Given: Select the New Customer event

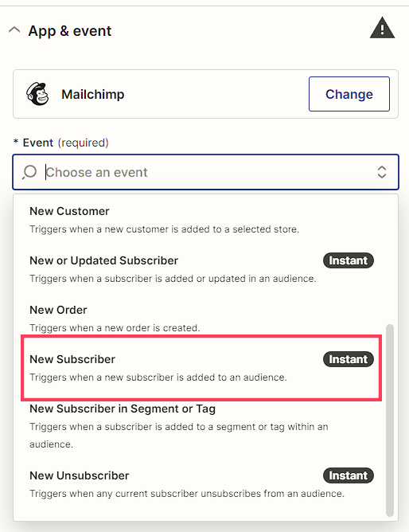Looking at the screenshot, I should pyautogui.click(x=205, y=220).
